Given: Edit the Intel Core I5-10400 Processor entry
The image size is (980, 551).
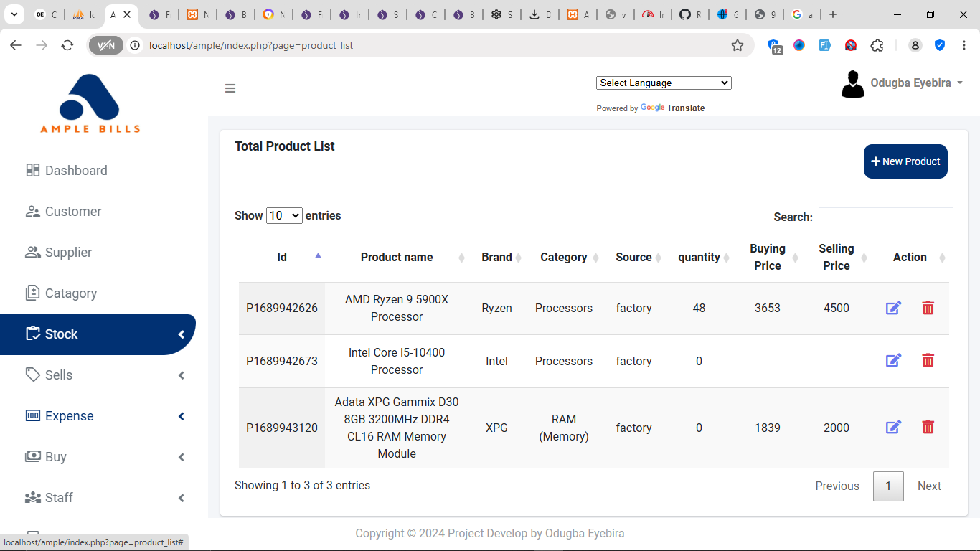Looking at the screenshot, I should [893, 360].
